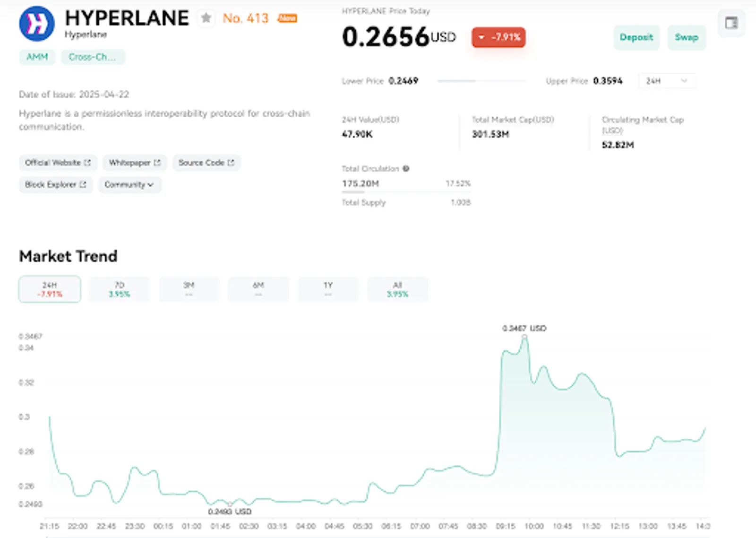
Task: Click the 0.32 price axis label
Action: click(26, 382)
